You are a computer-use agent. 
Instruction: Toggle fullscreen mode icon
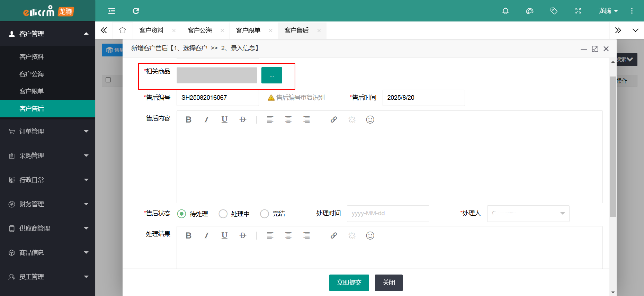click(578, 11)
